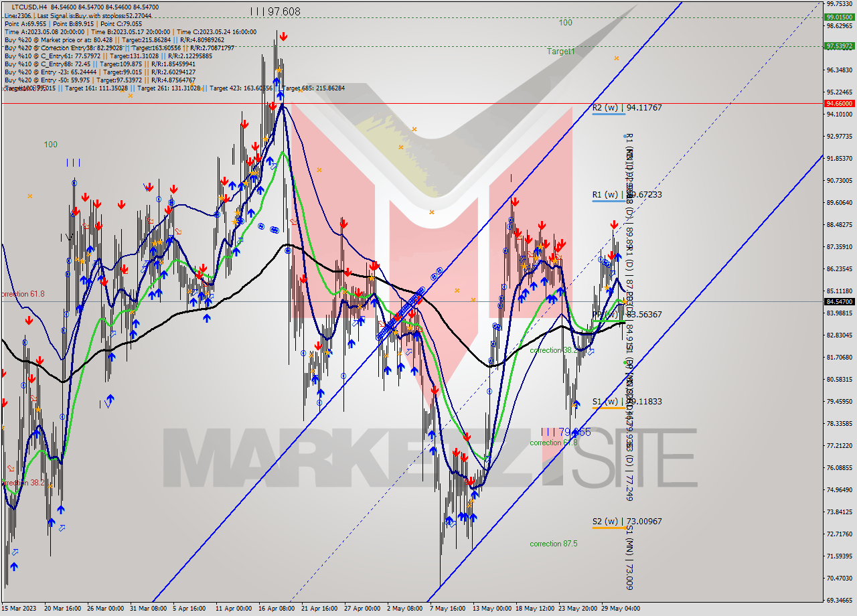The width and height of the screenshot is (857, 616).
Task: Click the green 99.01500 price tag
Action: (840, 17)
